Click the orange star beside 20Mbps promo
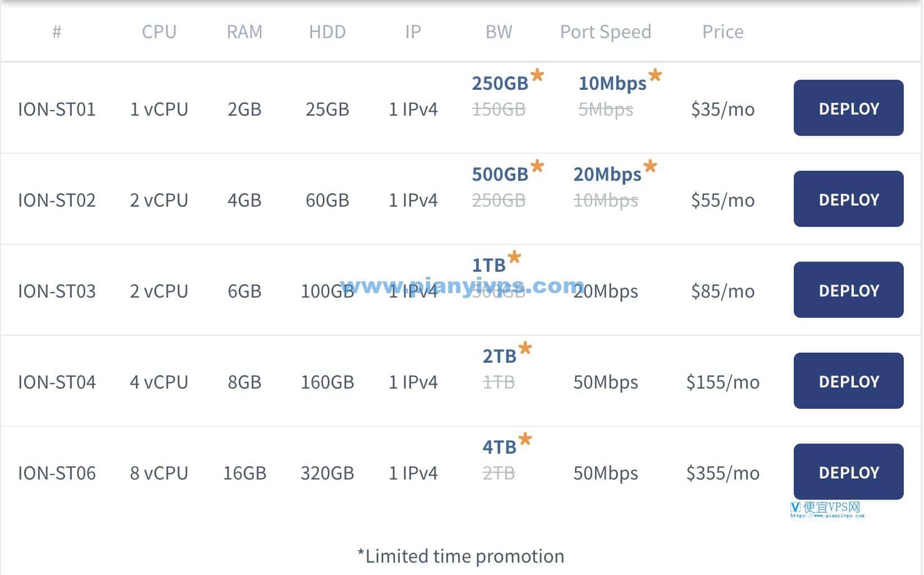This screenshot has width=924, height=575. (650, 166)
